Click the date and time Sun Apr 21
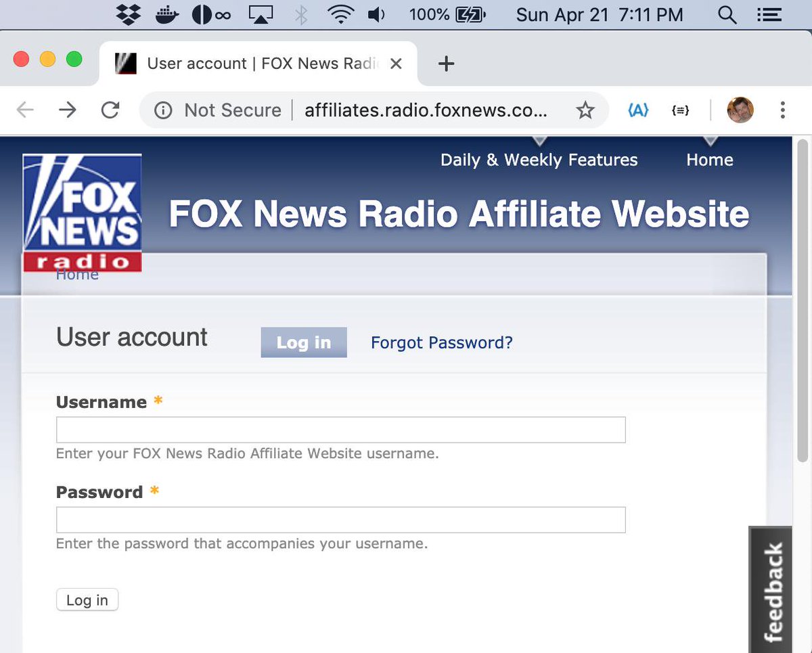 tap(599, 15)
